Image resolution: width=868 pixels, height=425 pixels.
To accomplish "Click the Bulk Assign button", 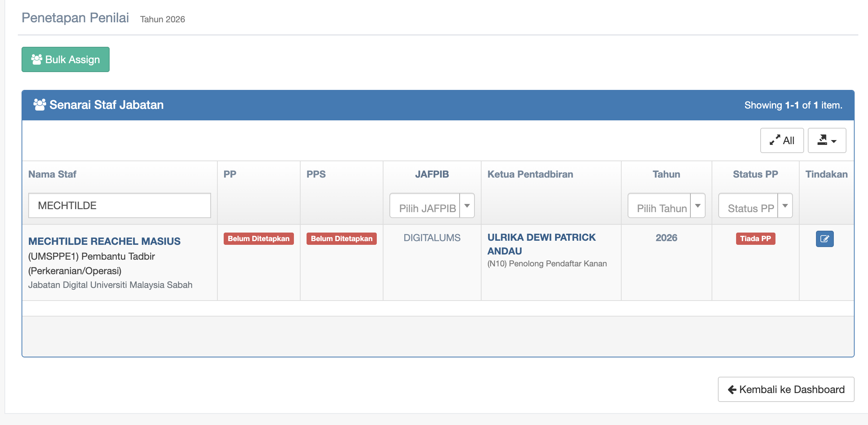I will (x=65, y=59).
